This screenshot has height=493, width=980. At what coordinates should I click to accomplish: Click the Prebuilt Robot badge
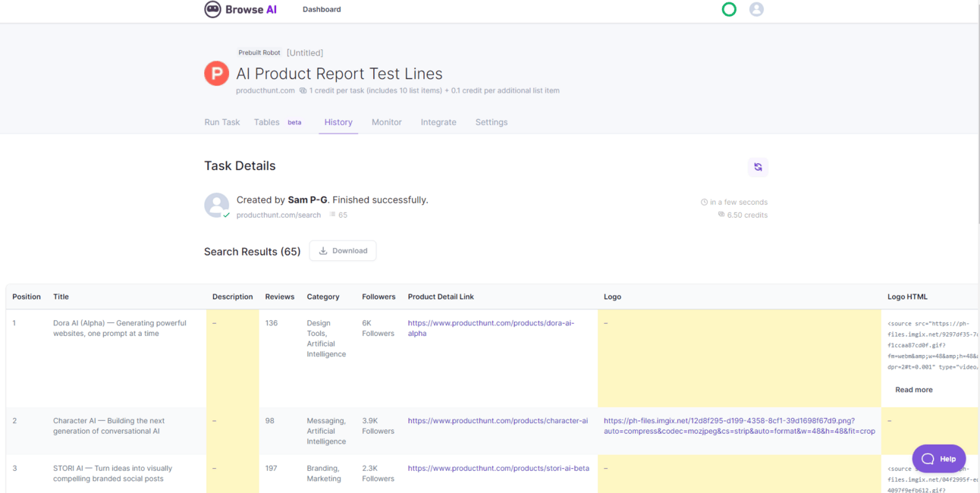tap(259, 53)
